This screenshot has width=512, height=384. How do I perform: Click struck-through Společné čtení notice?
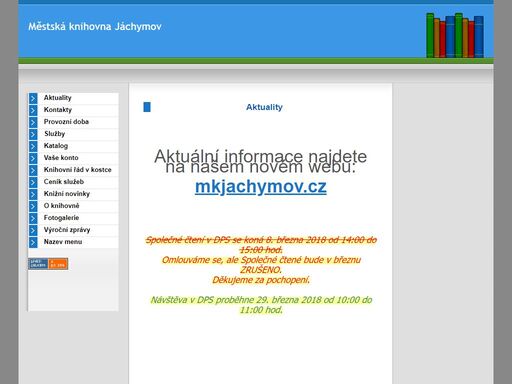click(x=261, y=245)
